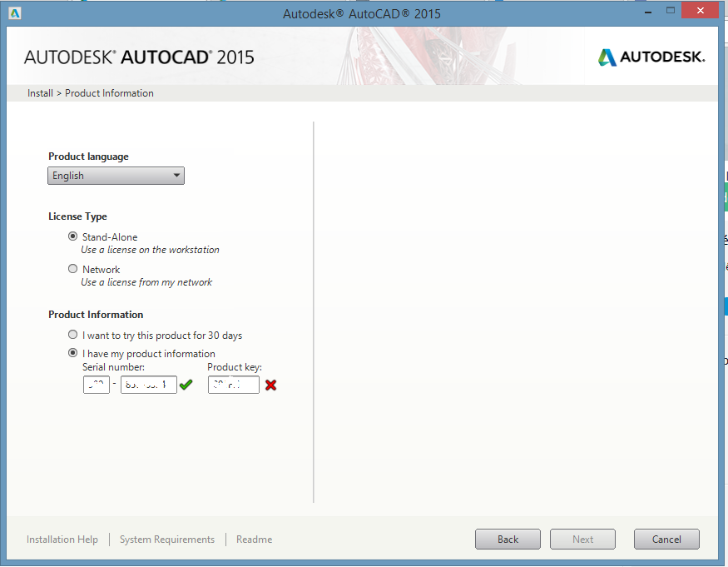Open the Readme link
This screenshot has height=567, width=728.
(254, 540)
